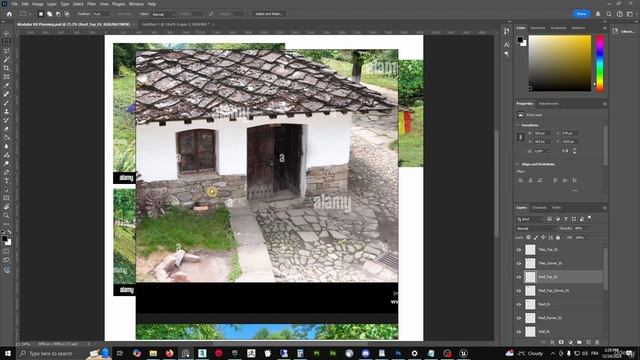Open the File menu
Screen dimensions: 640x360
[x=14, y=4]
